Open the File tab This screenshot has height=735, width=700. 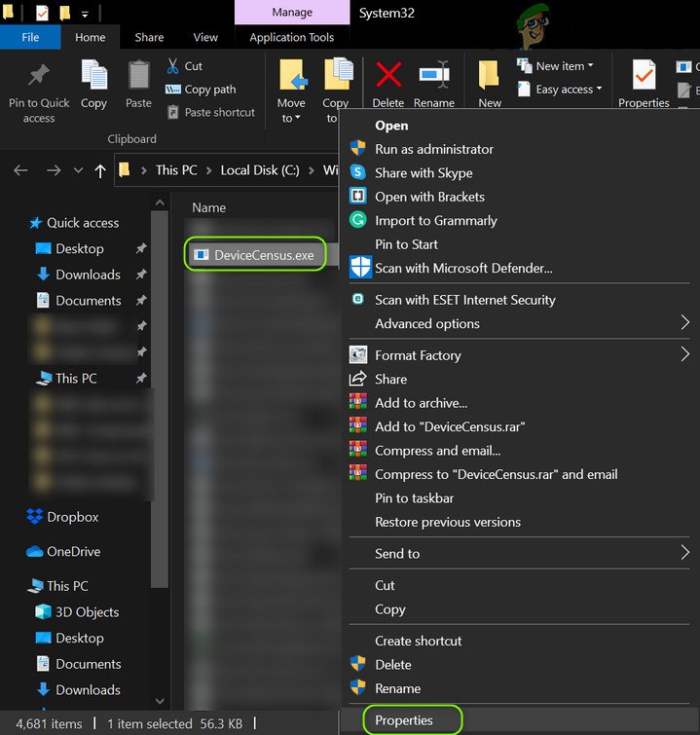click(x=30, y=37)
